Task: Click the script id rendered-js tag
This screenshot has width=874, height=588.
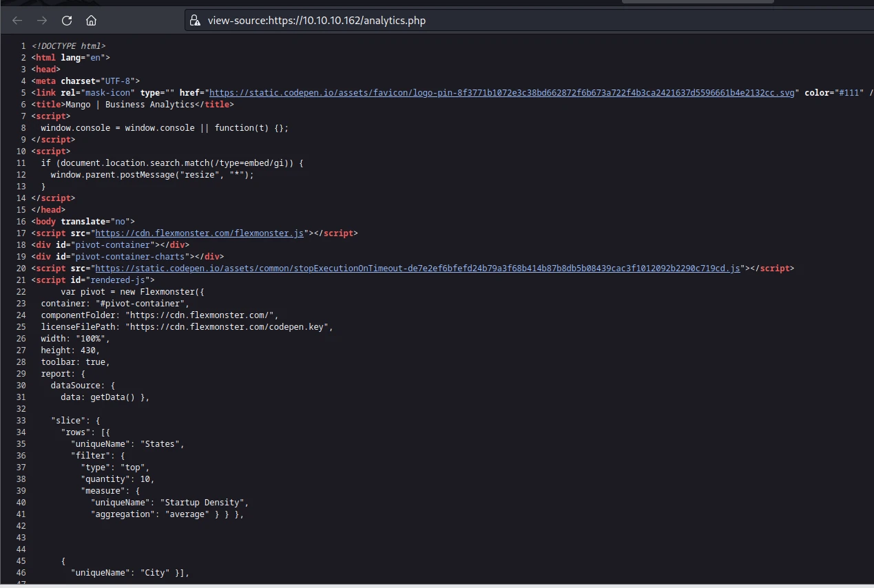Action: click(x=93, y=280)
